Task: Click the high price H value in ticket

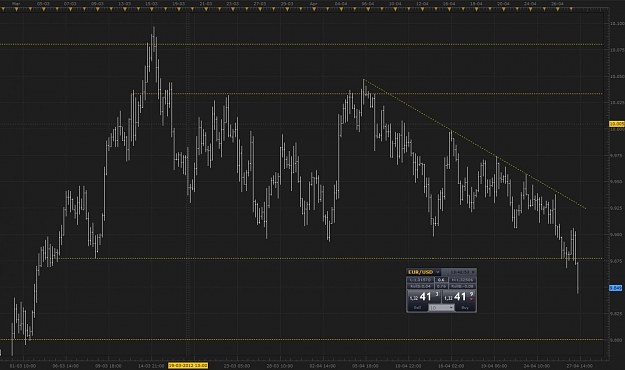Action: click(x=462, y=280)
